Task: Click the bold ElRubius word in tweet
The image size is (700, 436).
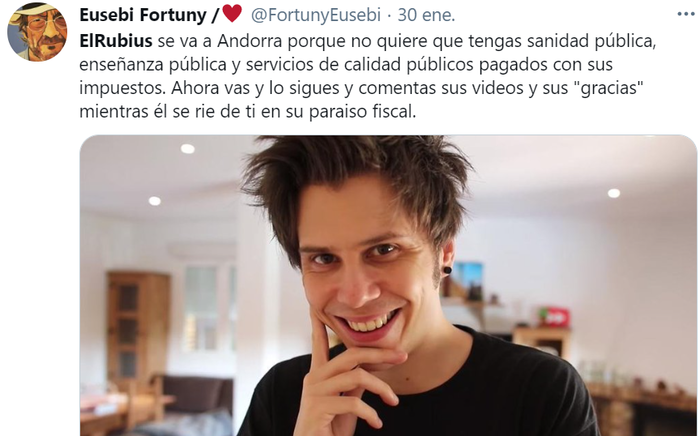Action: [116, 41]
